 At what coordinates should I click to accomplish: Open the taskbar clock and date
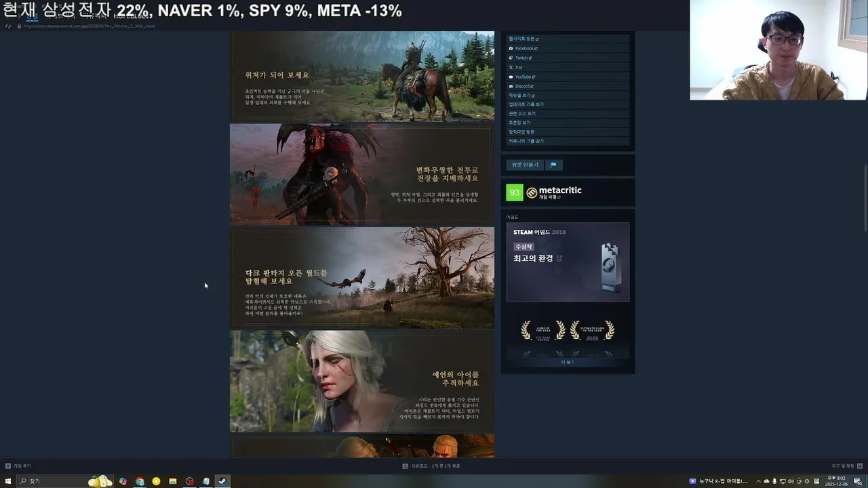coord(836,481)
